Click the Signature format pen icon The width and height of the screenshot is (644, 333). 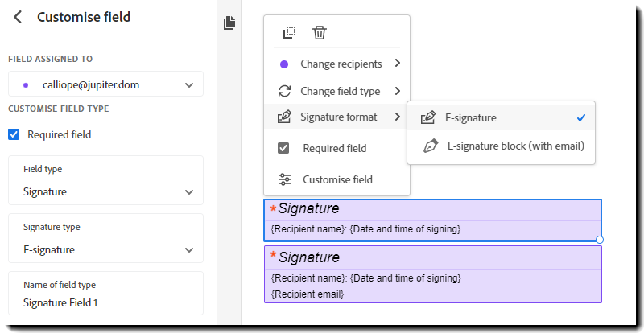click(284, 117)
